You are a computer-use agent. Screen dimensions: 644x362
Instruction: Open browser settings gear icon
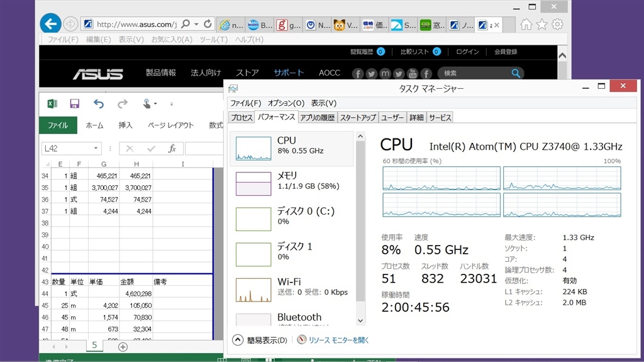[x=557, y=25]
